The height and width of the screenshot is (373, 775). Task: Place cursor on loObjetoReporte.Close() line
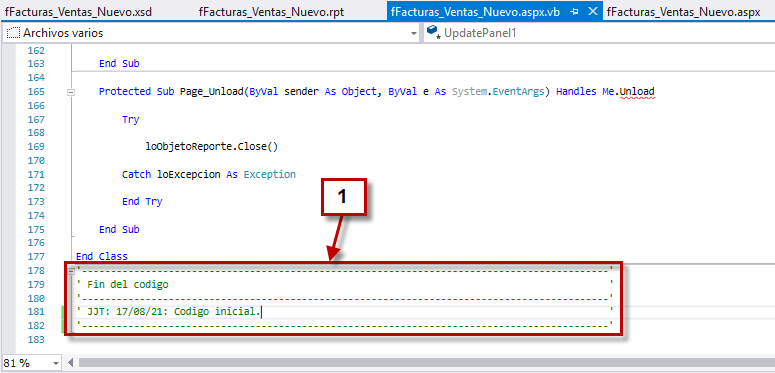212,147
